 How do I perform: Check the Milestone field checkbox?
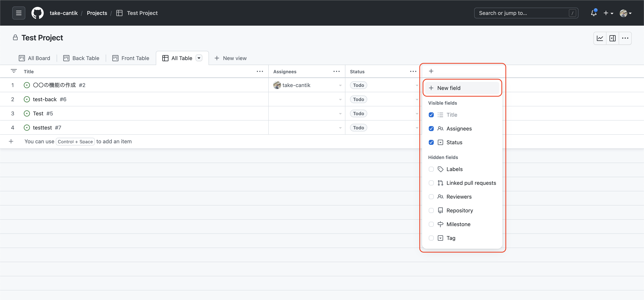point(431,224)
